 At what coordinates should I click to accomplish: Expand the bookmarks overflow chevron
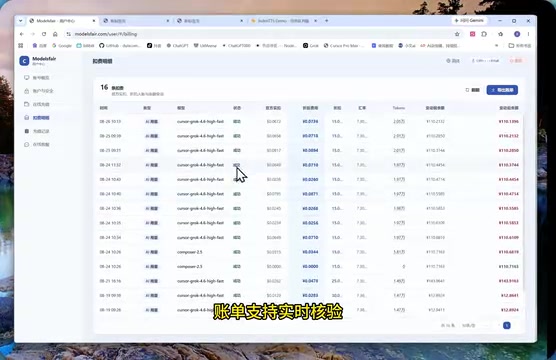(496, 45)
